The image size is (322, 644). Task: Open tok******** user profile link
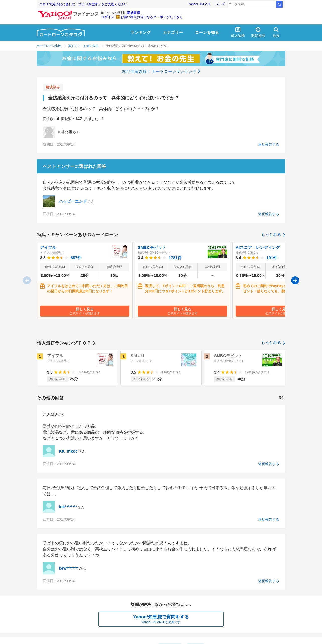pos(68,507)
